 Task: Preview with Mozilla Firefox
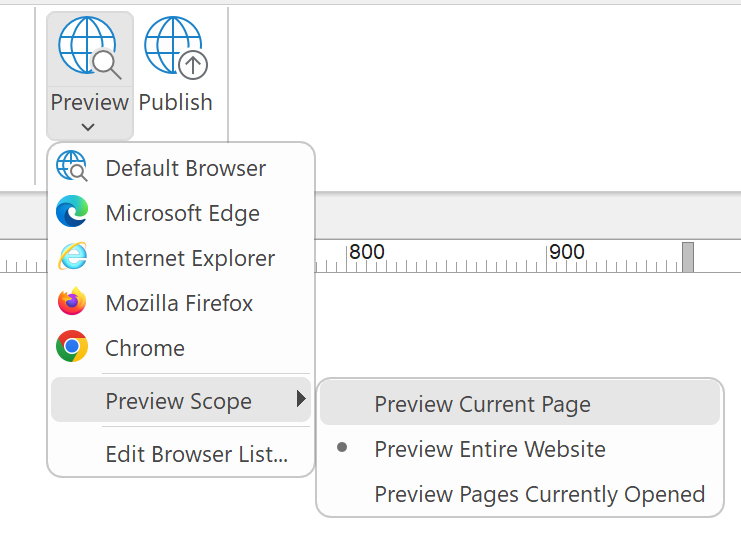[x=181, y=303]
